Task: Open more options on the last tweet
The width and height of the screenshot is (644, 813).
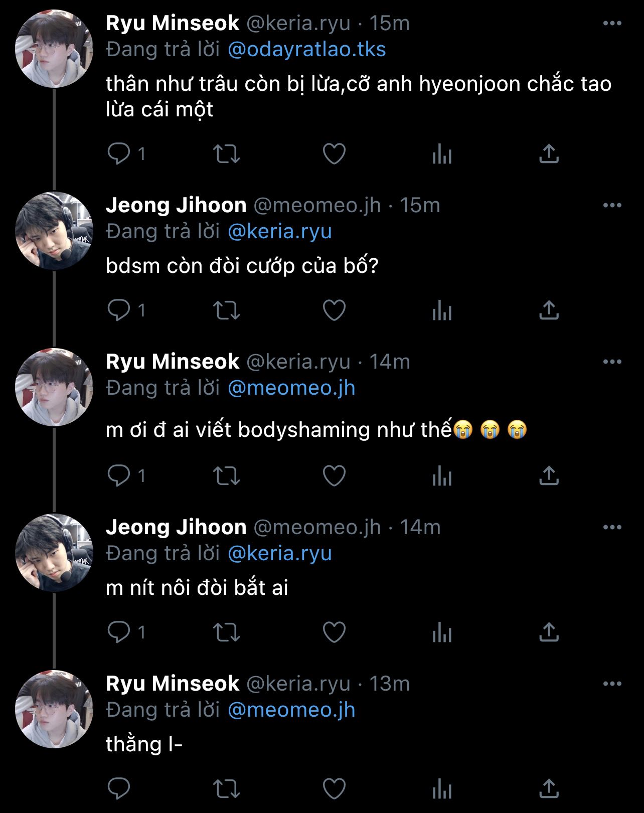Action: (x=612, y=684)
